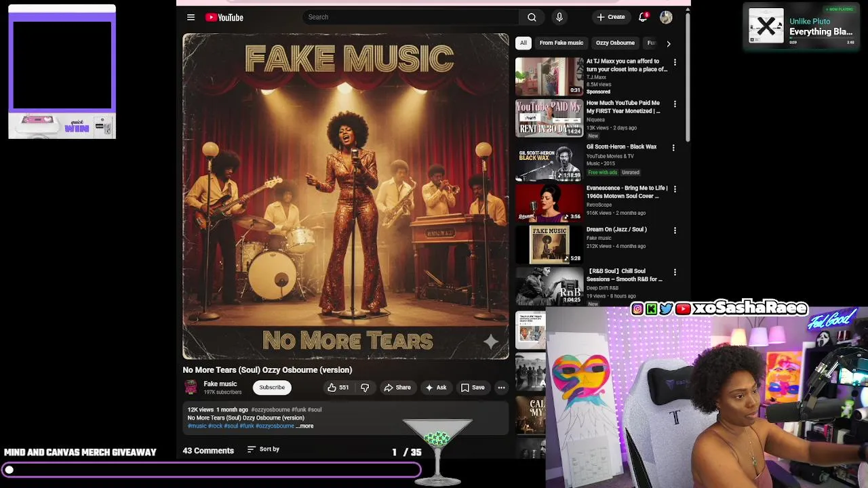Open the Fake music channel name link
The width and height of the screenshot is (868, 488).
[220, 384]
